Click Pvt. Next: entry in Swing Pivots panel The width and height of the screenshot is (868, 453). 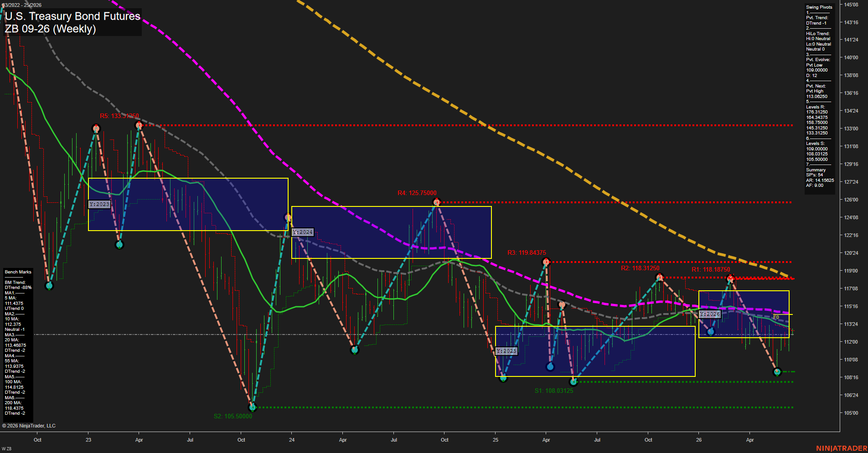point(816,86)
